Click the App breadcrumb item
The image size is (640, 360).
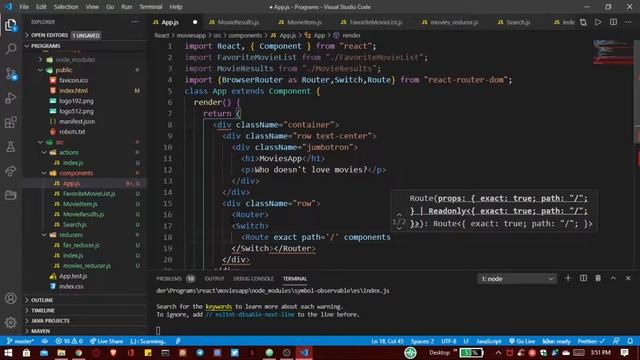(319, 36)
